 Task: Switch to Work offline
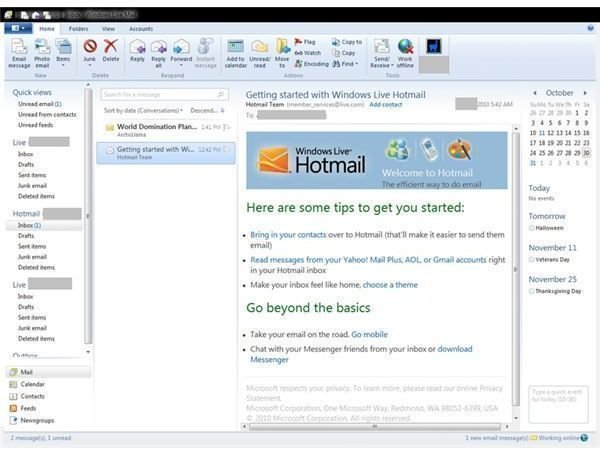pos(405,53)
